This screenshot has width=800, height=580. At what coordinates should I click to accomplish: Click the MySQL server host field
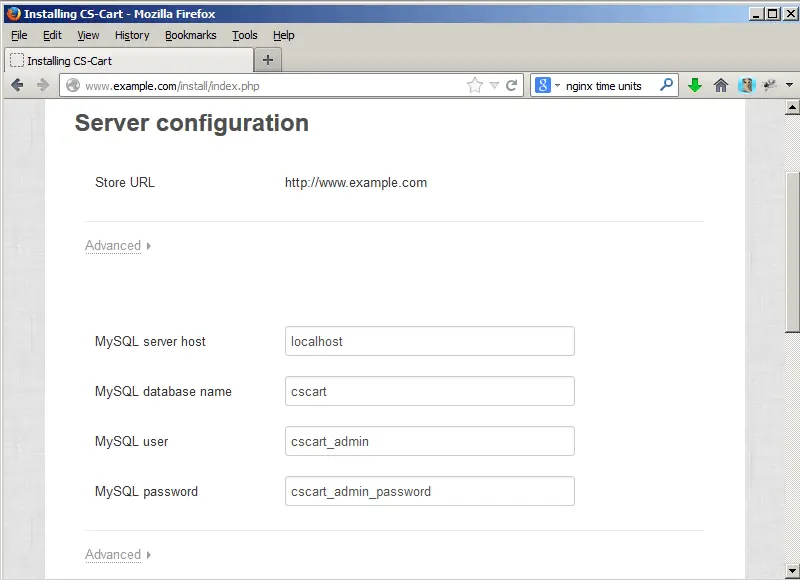(430, 341)
